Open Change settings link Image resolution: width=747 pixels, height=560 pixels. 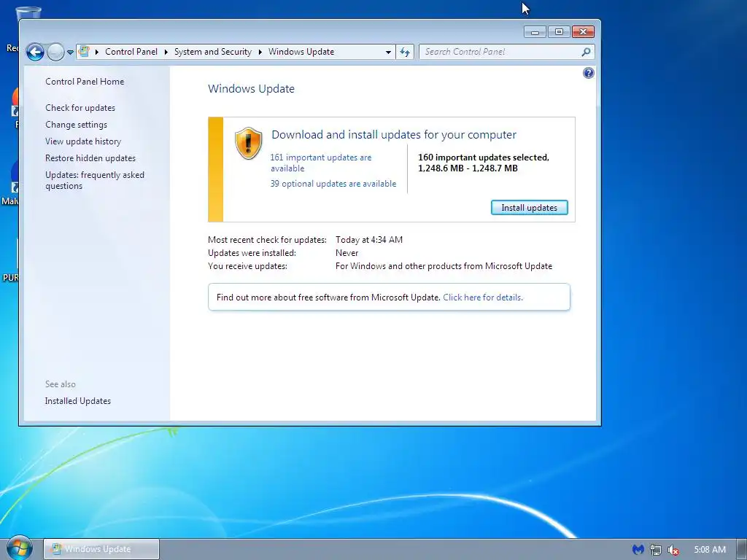point(76,125)
